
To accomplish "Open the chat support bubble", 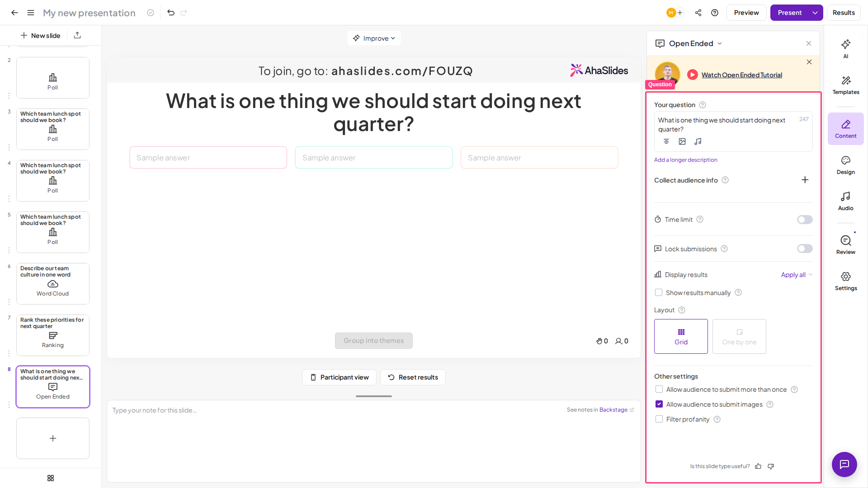I will (x=844, y=464).
